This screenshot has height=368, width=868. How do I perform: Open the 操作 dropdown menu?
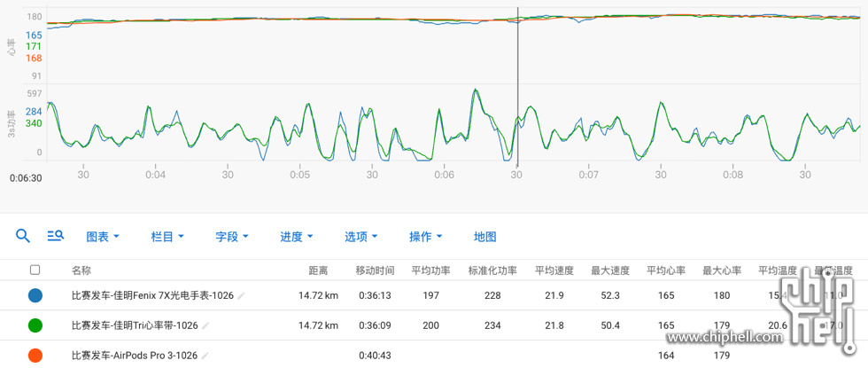tap(426, 237)
